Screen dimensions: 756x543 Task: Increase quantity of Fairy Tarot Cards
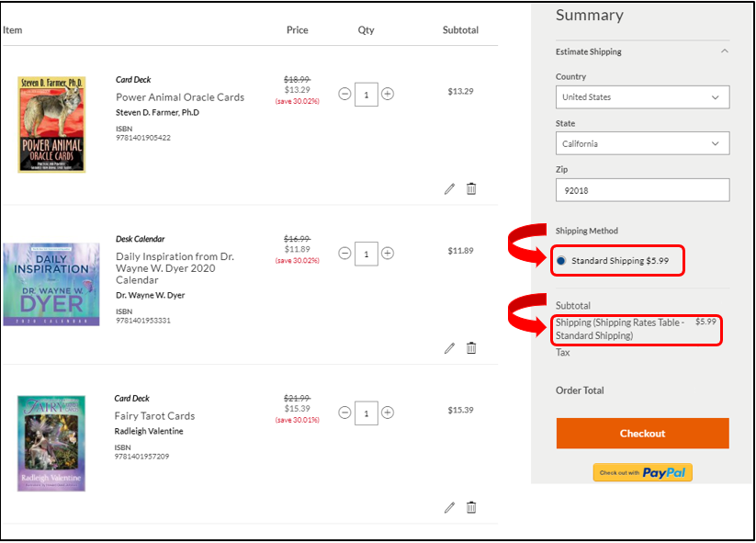[x=388, y=413]
